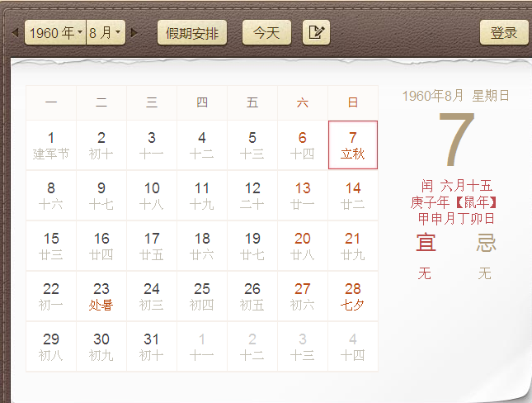Image resolution: width=532 pixels, height=403 pixels.
Task: Open the 1960年 year dropdown
Action: [55, 33]
